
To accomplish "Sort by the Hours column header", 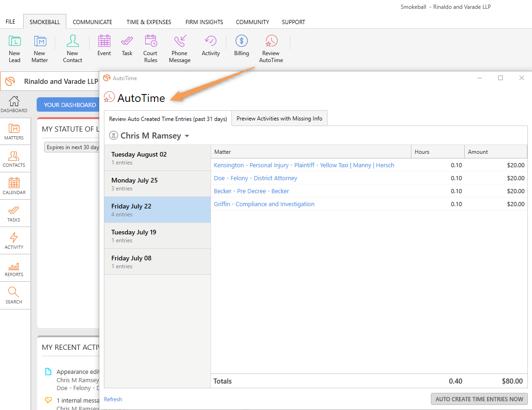I will coord(438,152).
